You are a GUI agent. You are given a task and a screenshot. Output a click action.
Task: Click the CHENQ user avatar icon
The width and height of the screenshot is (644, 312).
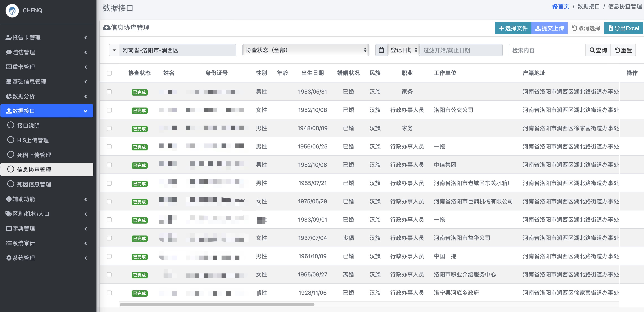pos(12,11)
